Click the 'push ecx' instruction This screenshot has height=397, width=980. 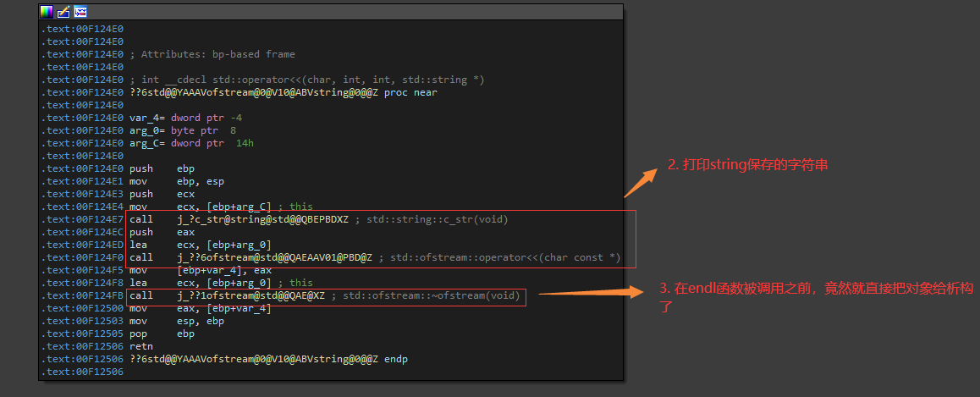(162, 194)
